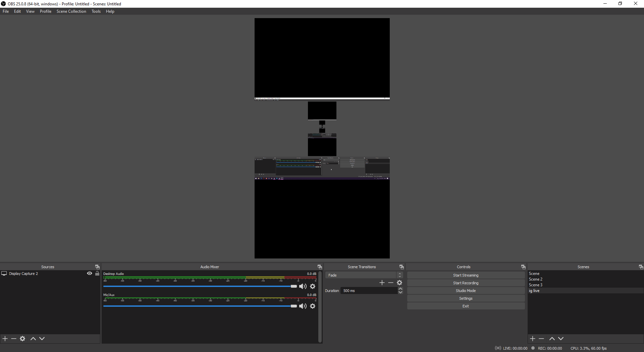Screen dimensions: 644x352
Task: Click the LIVE status indicator
Action: 511,348
